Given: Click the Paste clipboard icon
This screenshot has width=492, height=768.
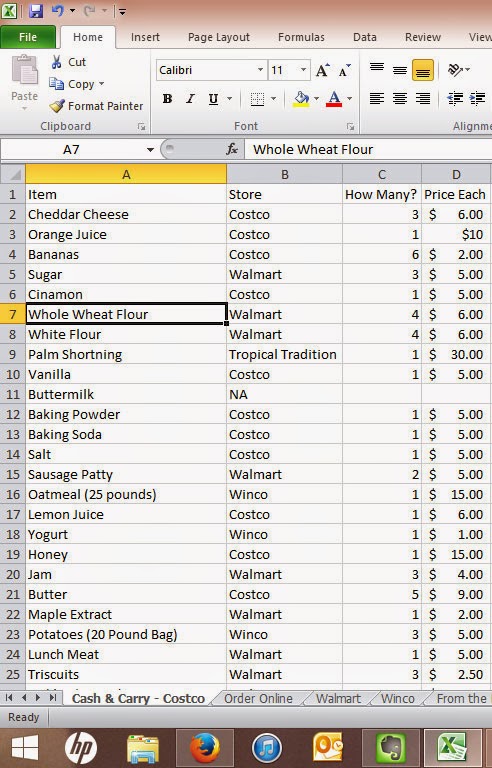Looking at the screenshot, I should (25, 72).
